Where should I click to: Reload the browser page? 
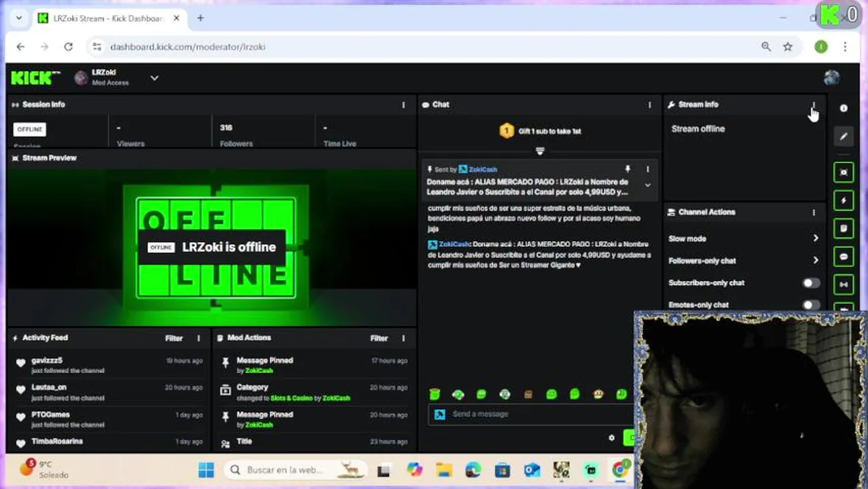pyautogui.click(x=68, y=47)
